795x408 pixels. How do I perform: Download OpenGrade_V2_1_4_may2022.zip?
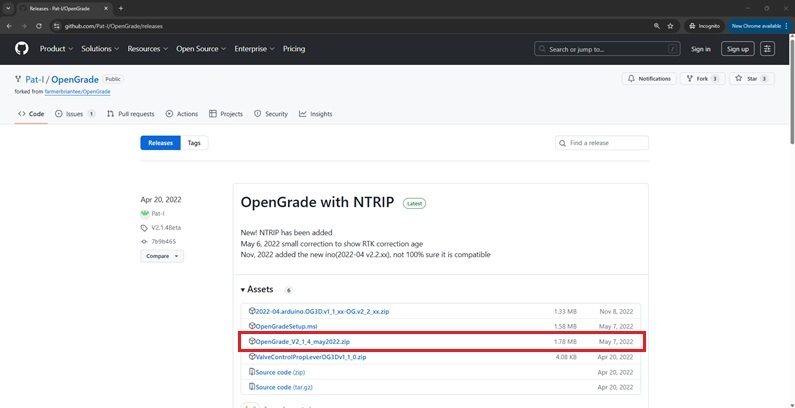coord(302,341)
